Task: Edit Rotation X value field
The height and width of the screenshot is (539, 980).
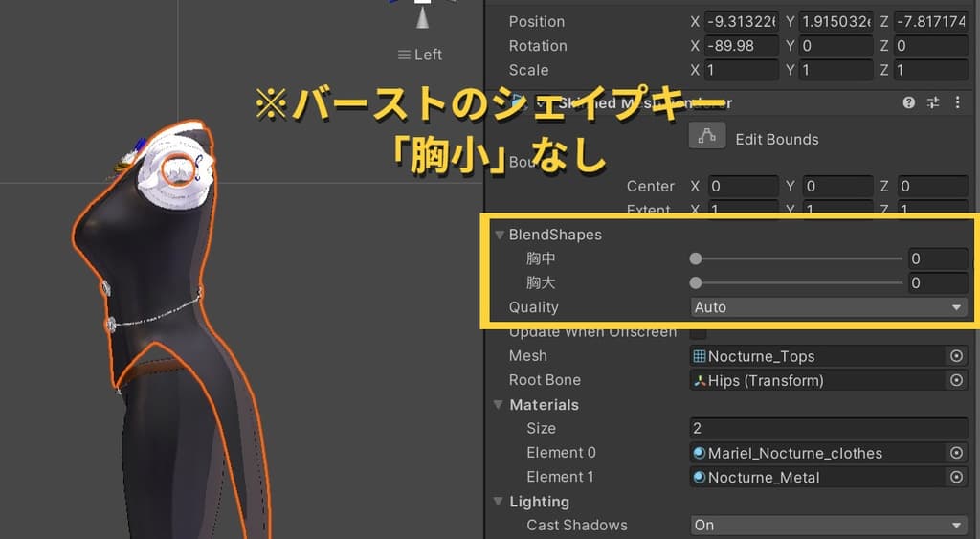Action: [x=742, y=46]
